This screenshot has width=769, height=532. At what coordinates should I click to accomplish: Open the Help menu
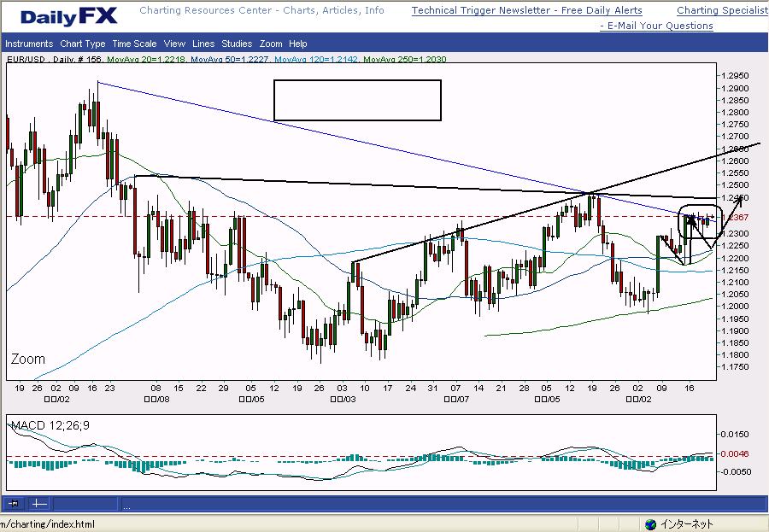[x=297, y=44]
